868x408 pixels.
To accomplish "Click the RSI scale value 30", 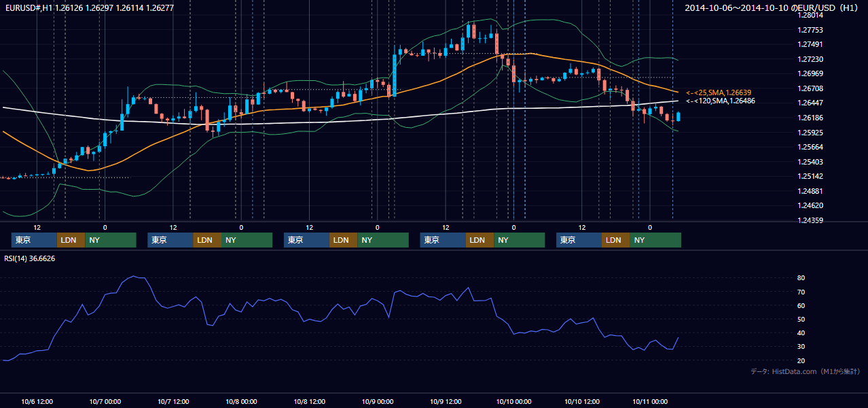I will pyautogui.click(x=801, y=346).
